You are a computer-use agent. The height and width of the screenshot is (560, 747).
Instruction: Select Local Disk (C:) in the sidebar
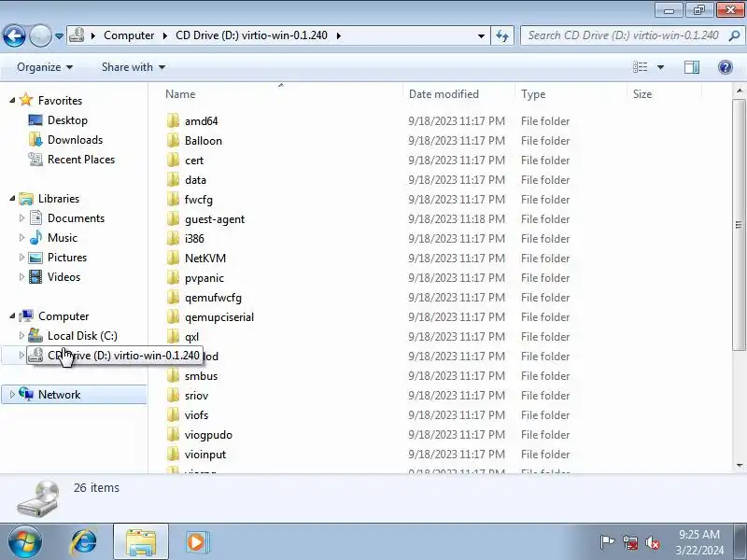coord(82,336)
